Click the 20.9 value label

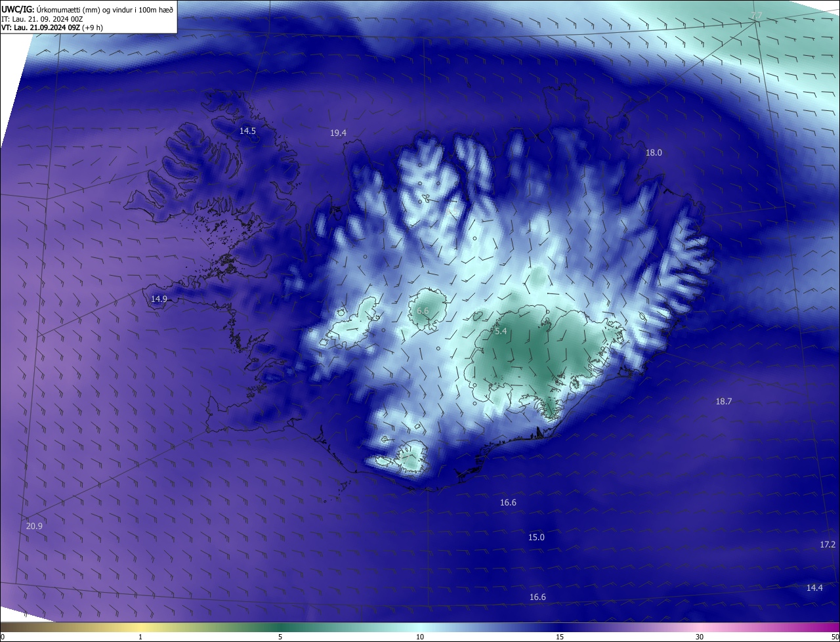click(x=34, y=526)
